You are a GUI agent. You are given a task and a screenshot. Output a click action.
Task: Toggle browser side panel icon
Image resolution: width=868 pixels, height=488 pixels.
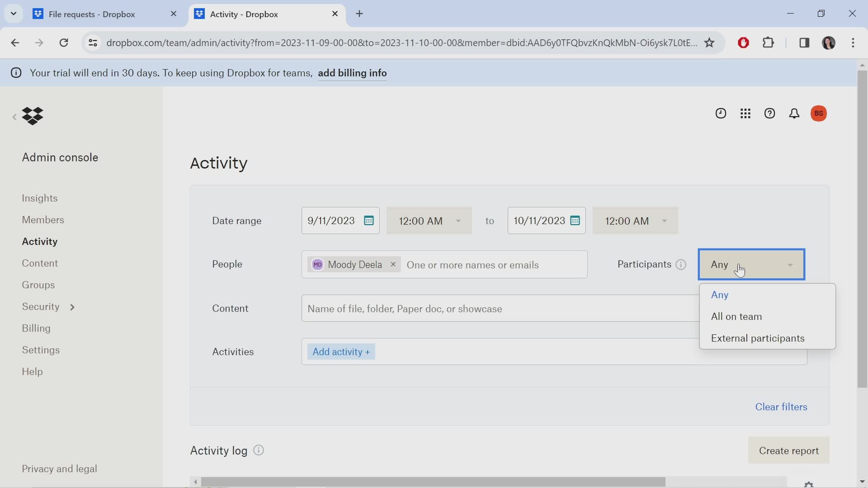[x=804, y=42]
